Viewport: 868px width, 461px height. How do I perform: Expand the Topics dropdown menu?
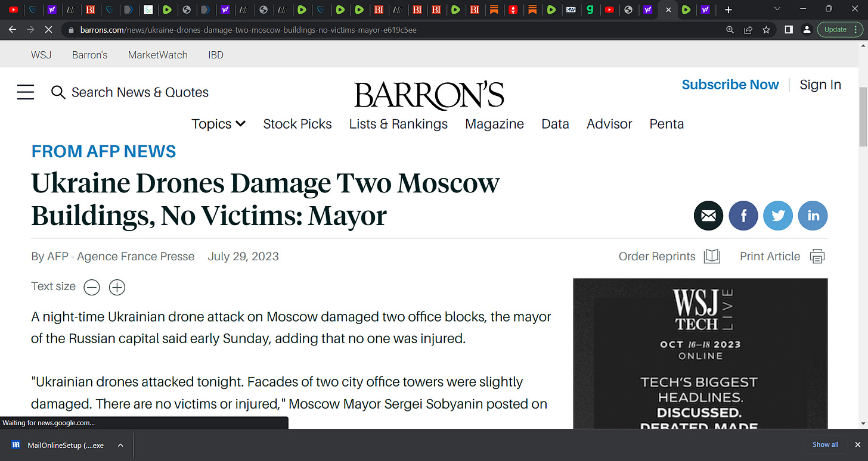click(218, 124)
